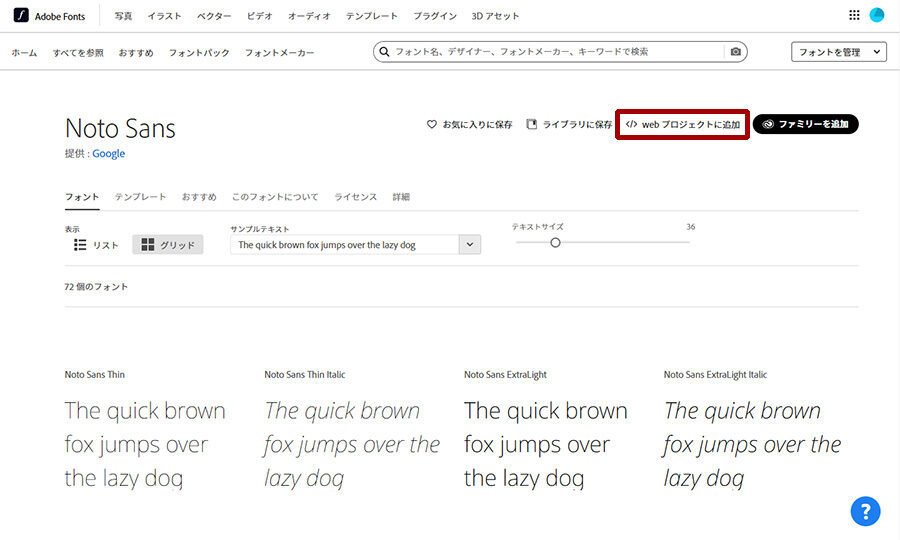
Task: Open the テンプレート top menu
Action: click(x=371, y=16)
